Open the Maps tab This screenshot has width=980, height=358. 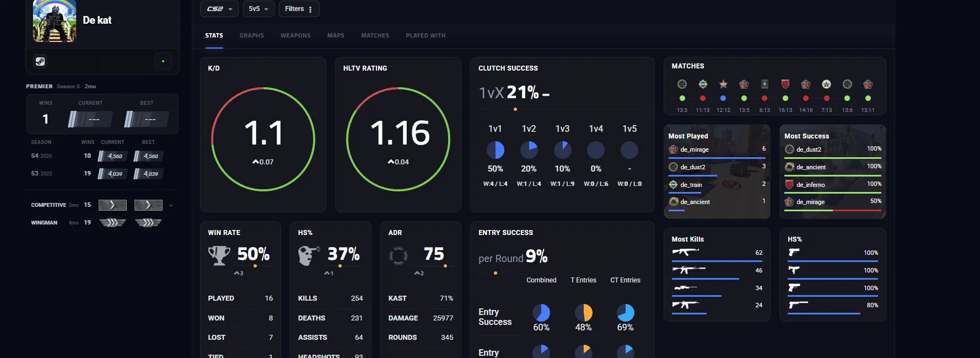(336, 35)
